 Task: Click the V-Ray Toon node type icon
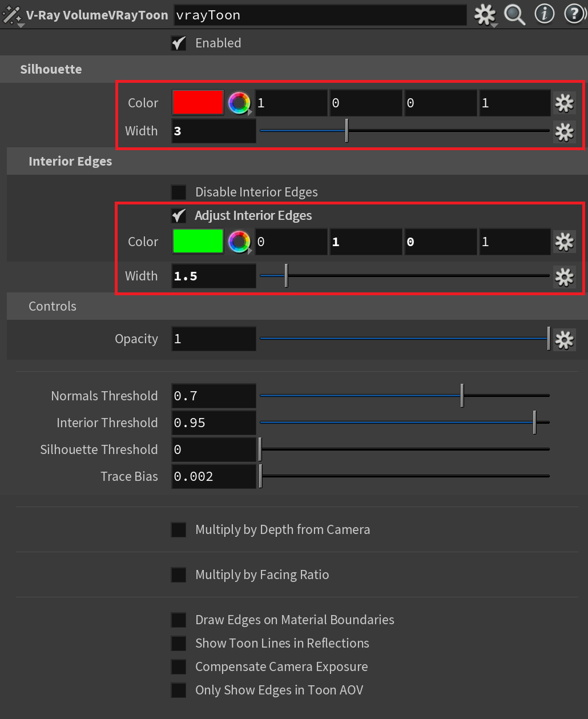coord(11,15)
